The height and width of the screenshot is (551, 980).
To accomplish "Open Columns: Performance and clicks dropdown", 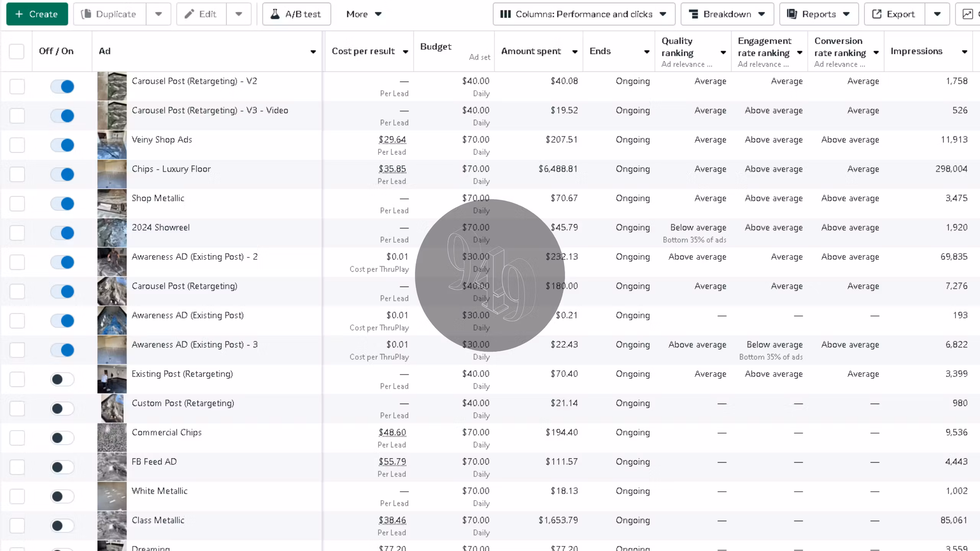I will 584,14.
